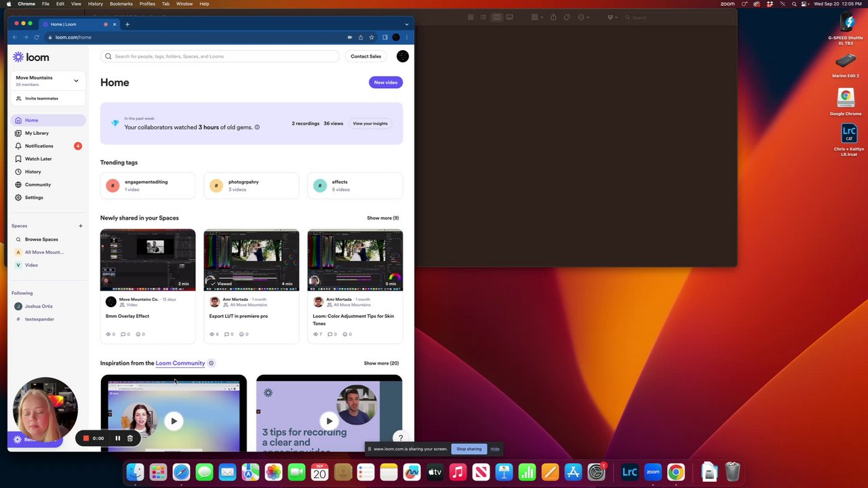Viewport: 868px width, 488px height.
Task: Play the first inspiration video
Action: click(174, 421)
